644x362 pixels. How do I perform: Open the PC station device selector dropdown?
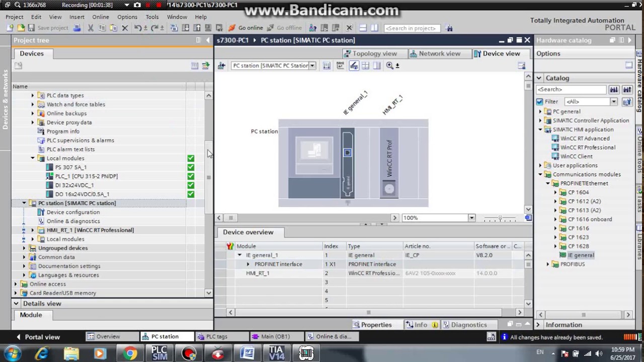312,65
